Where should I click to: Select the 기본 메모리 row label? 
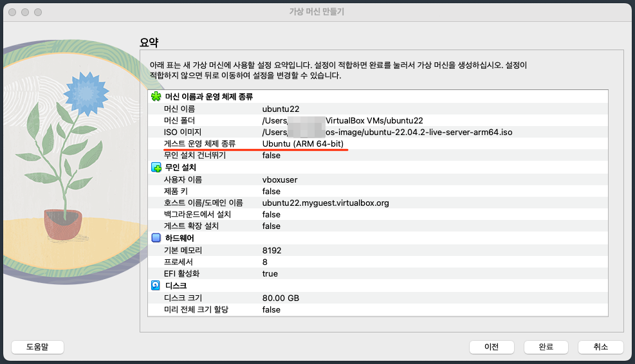tap(183, 251)
